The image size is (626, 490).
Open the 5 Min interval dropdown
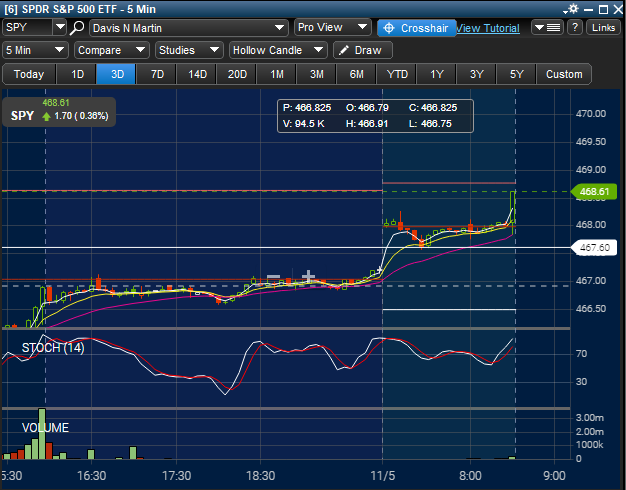pyautogui.click(x=35, y=50)
